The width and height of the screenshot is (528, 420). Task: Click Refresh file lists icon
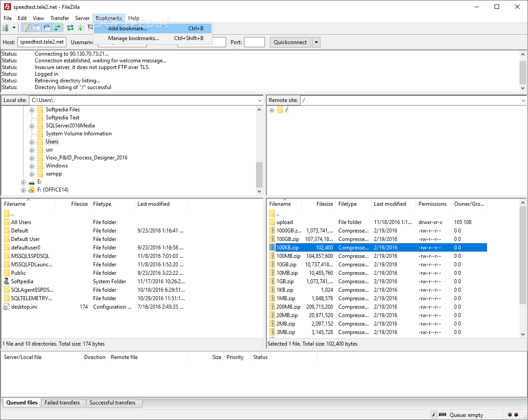tap(70, 28)
